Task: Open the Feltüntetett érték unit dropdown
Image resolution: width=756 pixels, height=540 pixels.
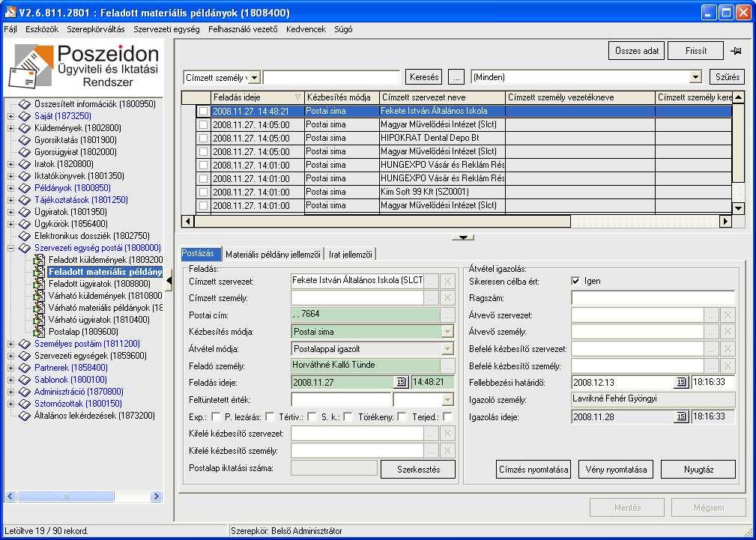Action: tap(447, 400)
